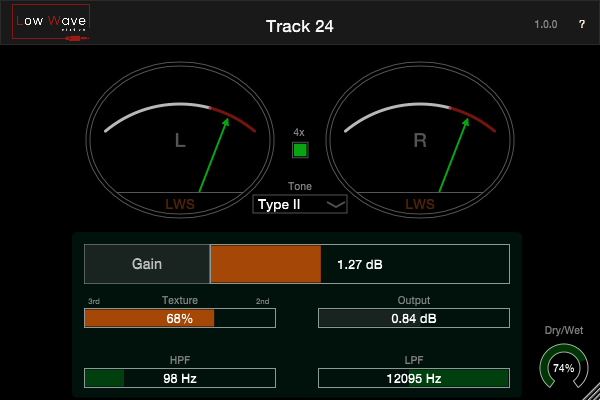Click the 3rd harmonic label
The image size is (600, 400).
(x=94, y=301)
